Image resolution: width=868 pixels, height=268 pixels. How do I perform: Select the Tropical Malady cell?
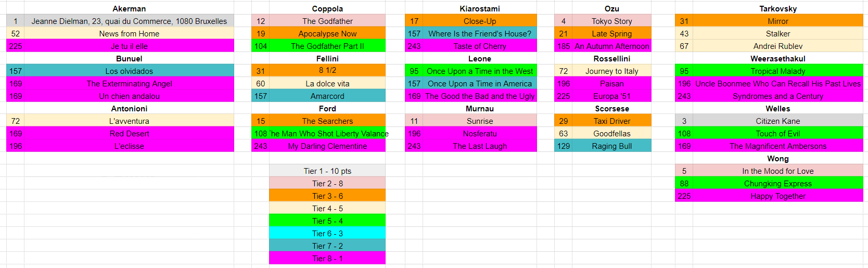coord(777,71)
